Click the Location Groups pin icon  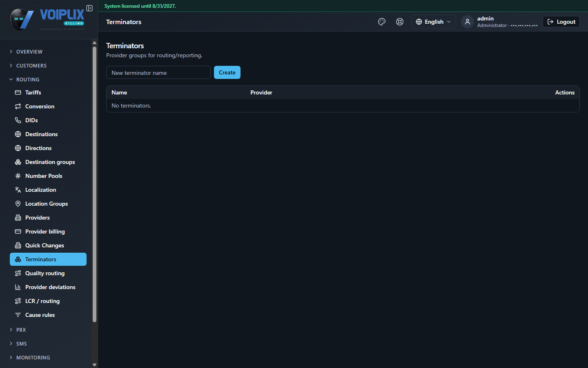coord(18,204)
